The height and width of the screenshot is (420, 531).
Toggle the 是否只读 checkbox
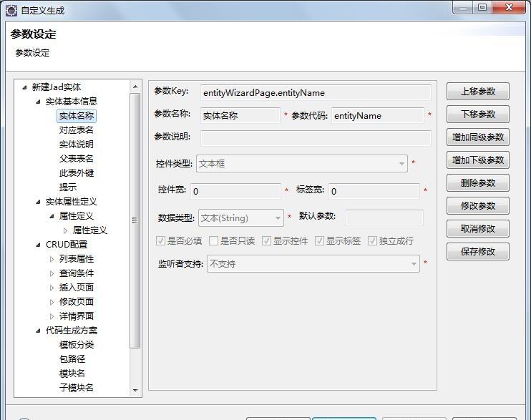213,241
